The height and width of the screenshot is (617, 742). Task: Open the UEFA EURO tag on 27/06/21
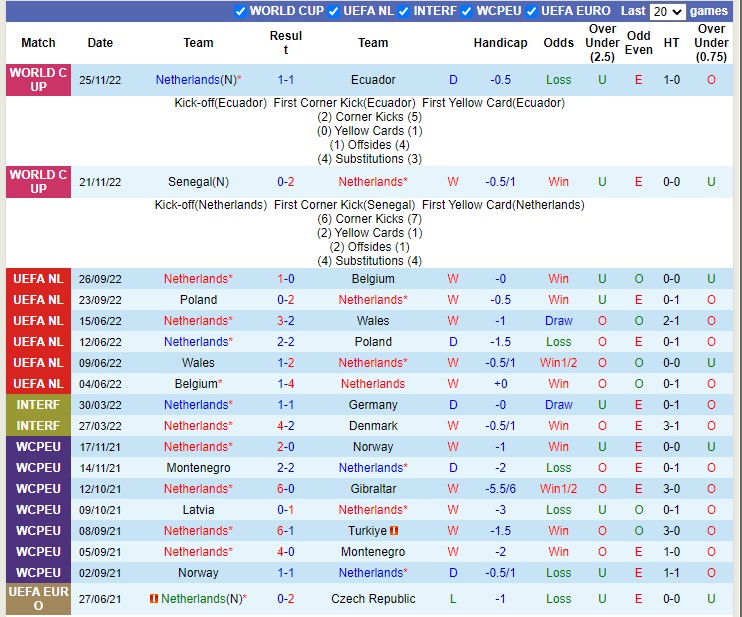(38, 599)
